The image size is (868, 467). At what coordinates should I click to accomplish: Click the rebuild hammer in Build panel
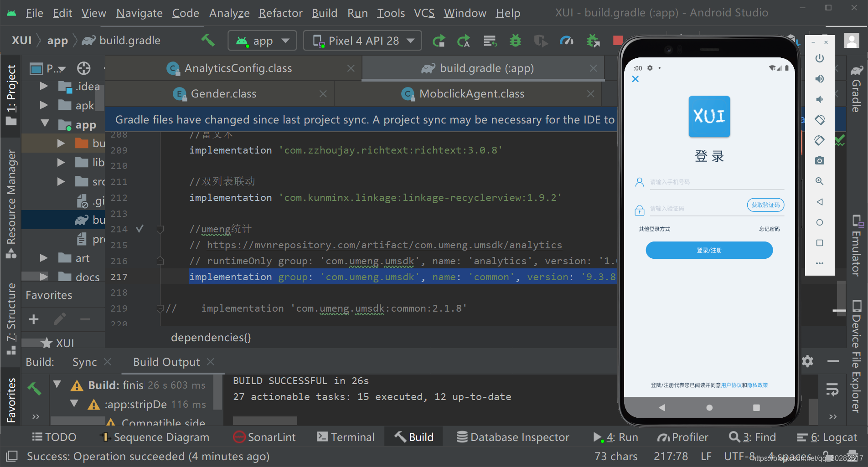(x=35, y=389)
